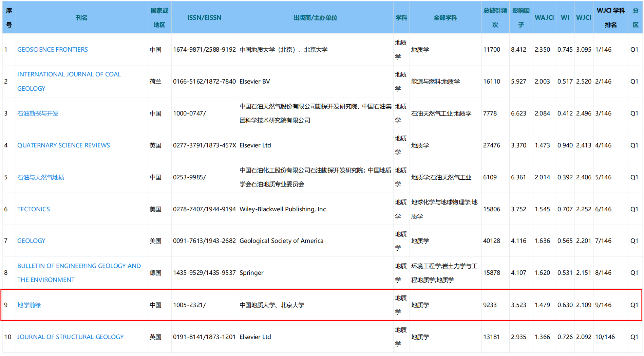The width and height of the screenshot is (644, 356).
Task: Select the 石油与天然气地质 journal link
Action: coord(41,177)
